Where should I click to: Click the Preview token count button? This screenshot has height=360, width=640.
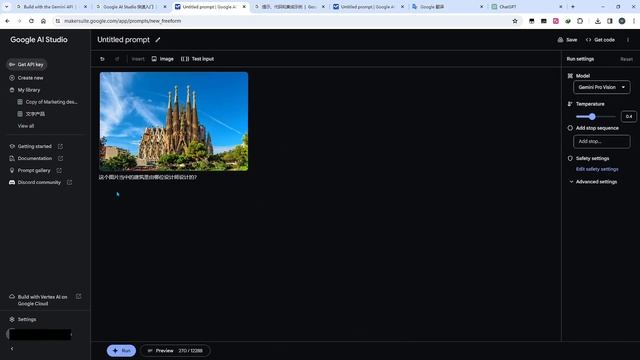[176, 351]
